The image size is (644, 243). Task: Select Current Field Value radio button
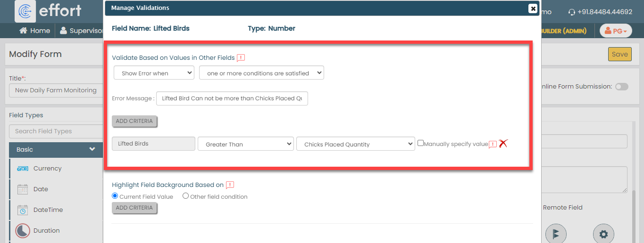(x=115, y=196)
